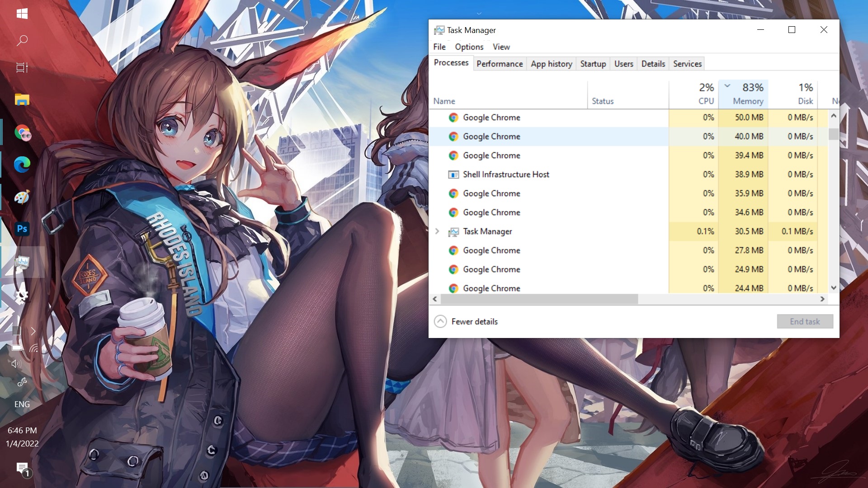Open the Options menu
Viewport: 868px width, 488px height.
click(x=469, y=47)
